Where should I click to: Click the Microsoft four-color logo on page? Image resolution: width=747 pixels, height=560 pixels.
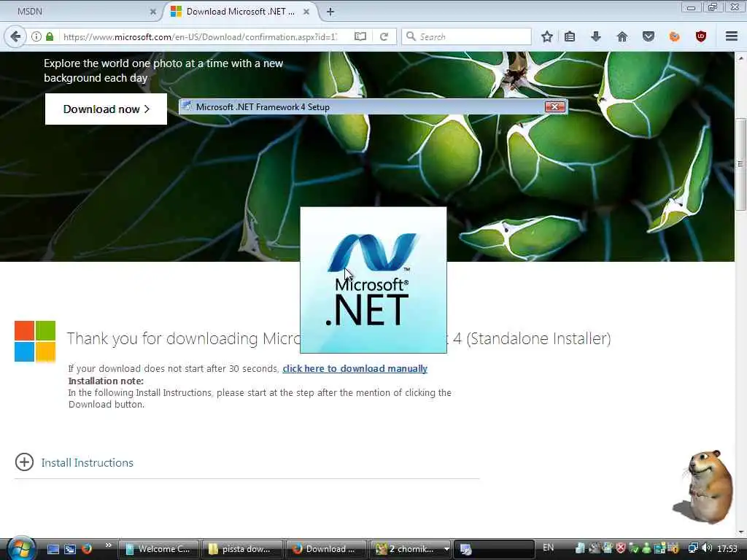tap(35, 341)
